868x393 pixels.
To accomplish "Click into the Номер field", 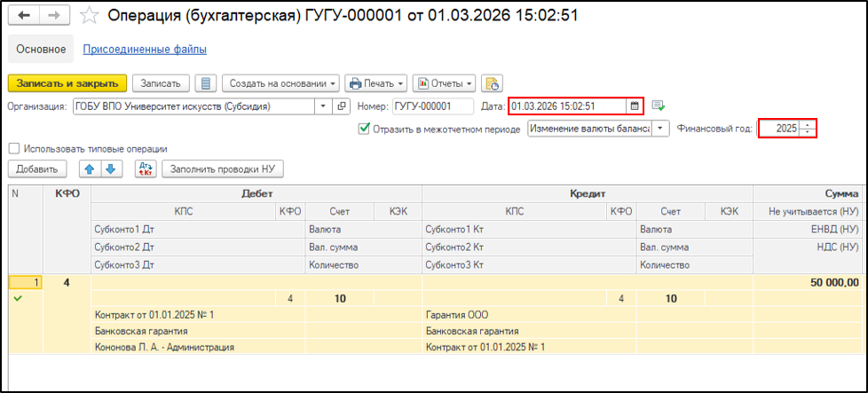I will coord(432,106).
